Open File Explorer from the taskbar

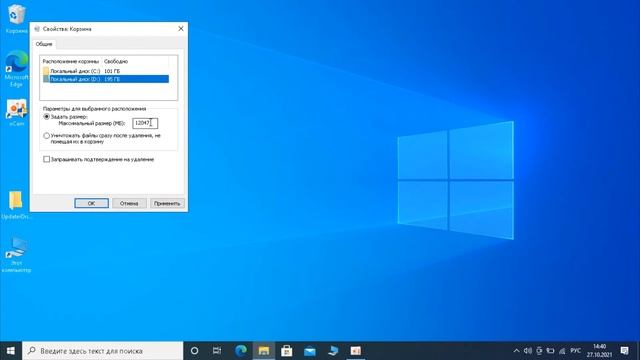click(x=264, y=351)
